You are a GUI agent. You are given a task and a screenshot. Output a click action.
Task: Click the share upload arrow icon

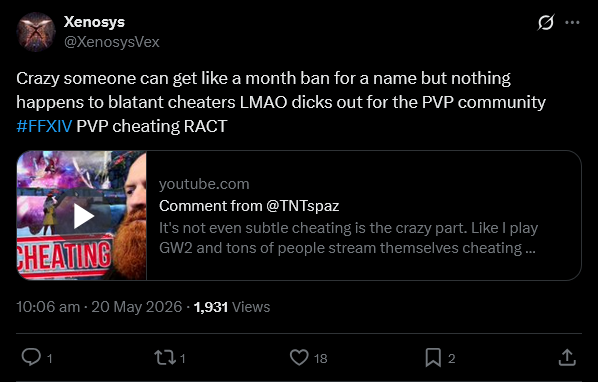(567, 358)
